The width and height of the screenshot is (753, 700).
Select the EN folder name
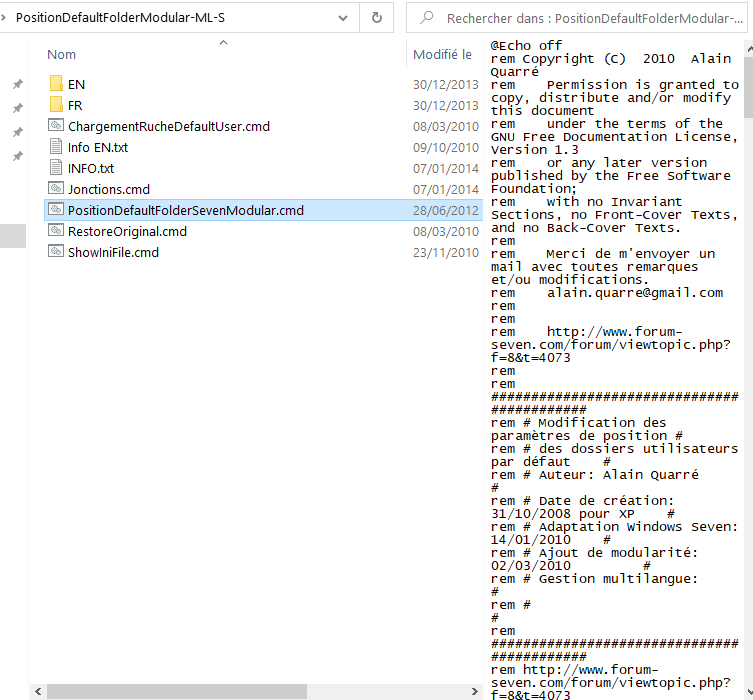coord(76,84)
